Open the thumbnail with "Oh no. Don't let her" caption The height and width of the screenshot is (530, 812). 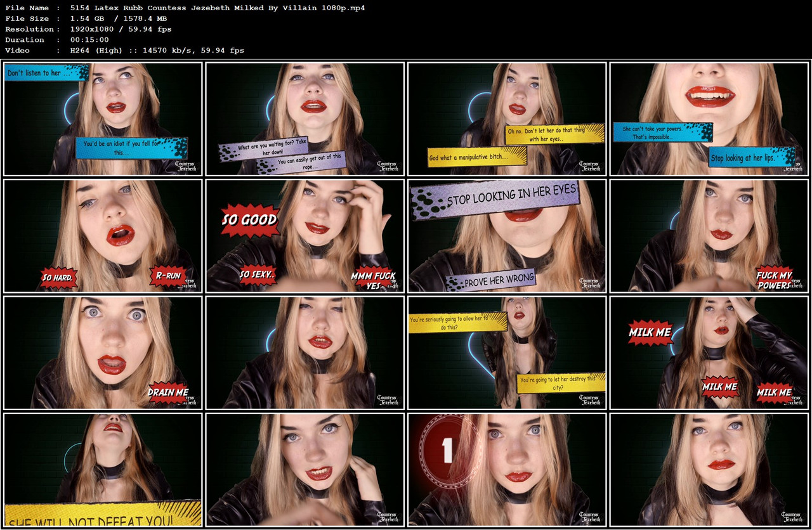coord(507,119)
